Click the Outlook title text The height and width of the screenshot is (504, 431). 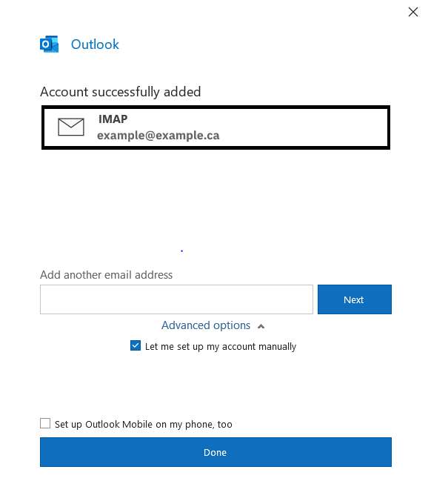pyautogui.click(x=95, y=44)
